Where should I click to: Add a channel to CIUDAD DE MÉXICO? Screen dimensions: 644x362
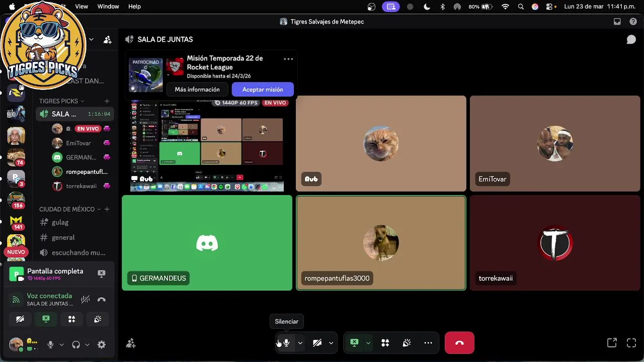pos(107,209)
